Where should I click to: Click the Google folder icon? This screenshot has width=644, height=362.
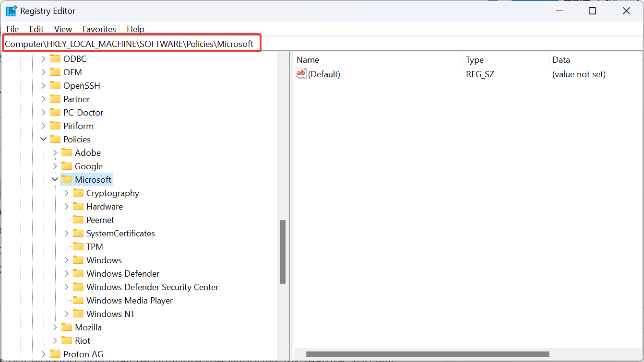(67, 166)
